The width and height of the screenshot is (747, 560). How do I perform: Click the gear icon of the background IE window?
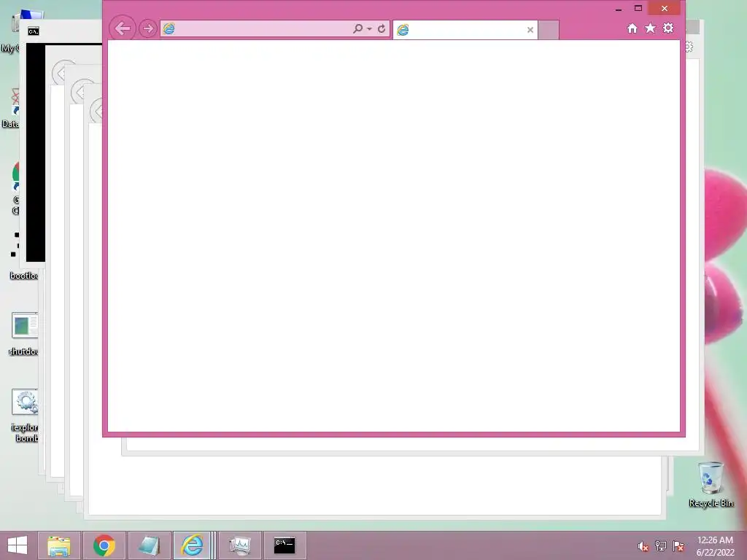[689, 47]
